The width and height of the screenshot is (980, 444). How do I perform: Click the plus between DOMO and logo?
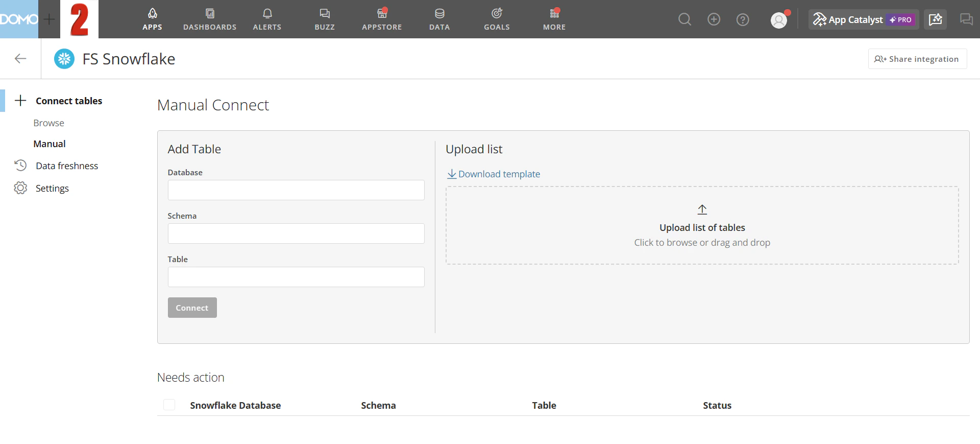[49, 19]
